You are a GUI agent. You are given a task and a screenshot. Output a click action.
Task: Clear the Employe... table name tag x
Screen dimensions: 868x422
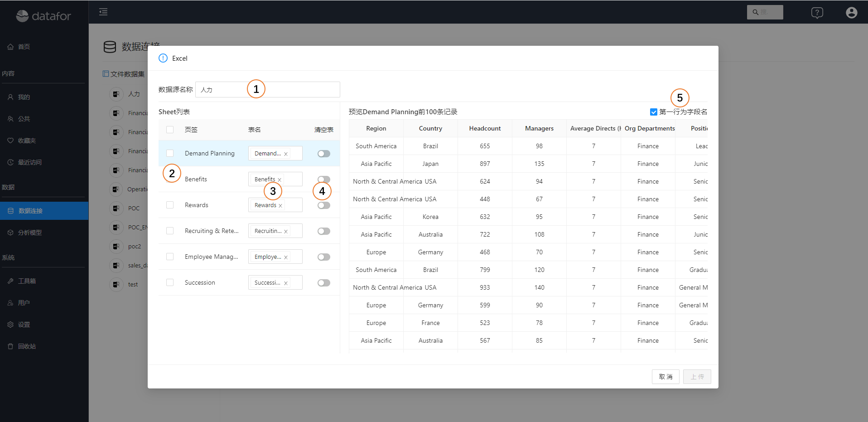click(286, 257)
